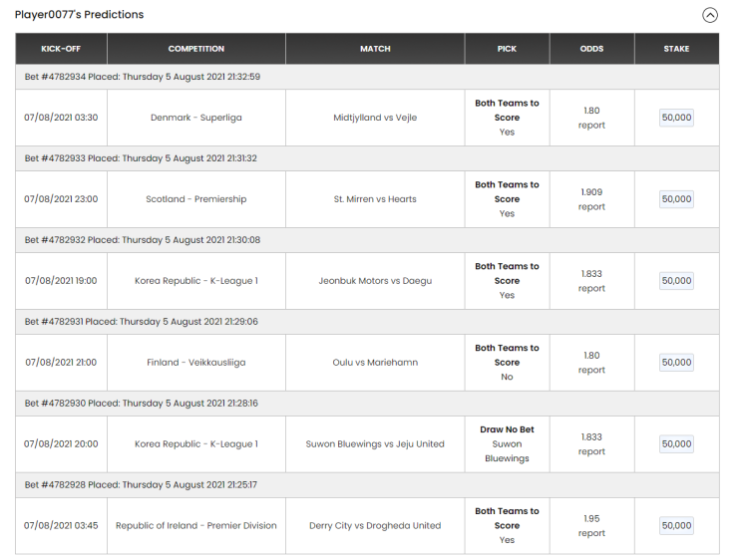Open the Midtjylland vs Vejle match
Screen dimensions: 741x560
click(x=375, y=118)
